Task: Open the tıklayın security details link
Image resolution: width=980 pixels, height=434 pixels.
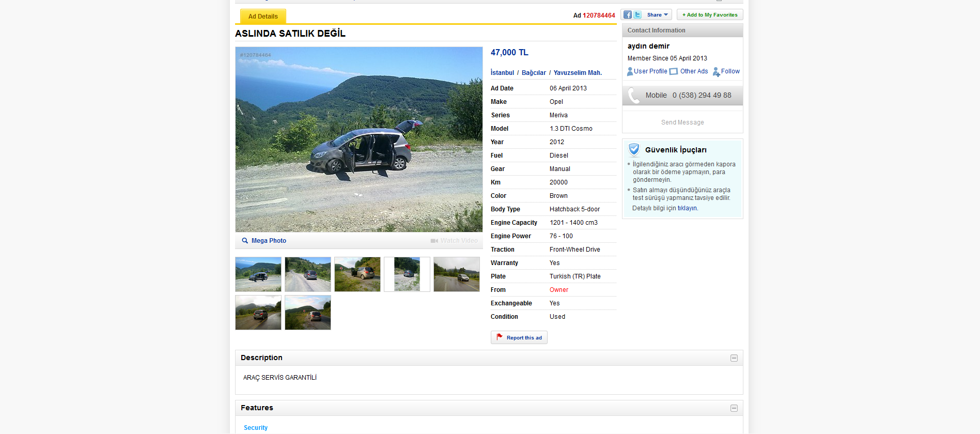Action: click(688, 208)
